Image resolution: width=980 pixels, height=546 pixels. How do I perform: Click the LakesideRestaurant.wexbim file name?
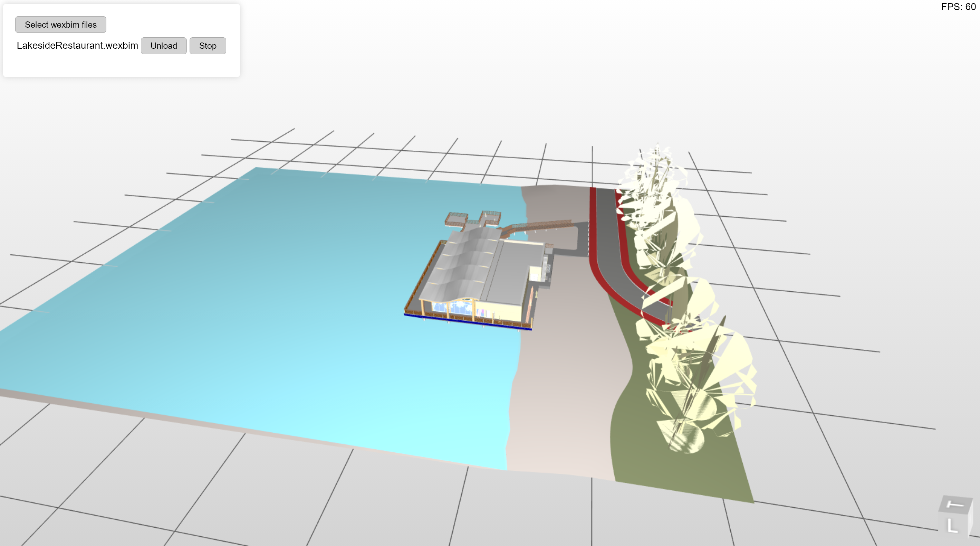[77, 45]
